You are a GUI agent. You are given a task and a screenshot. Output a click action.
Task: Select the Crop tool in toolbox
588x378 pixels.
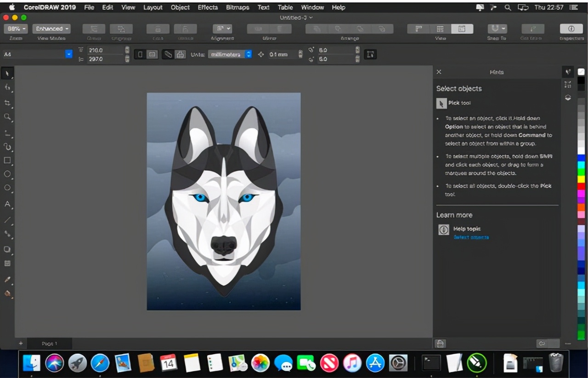(7, 103)
